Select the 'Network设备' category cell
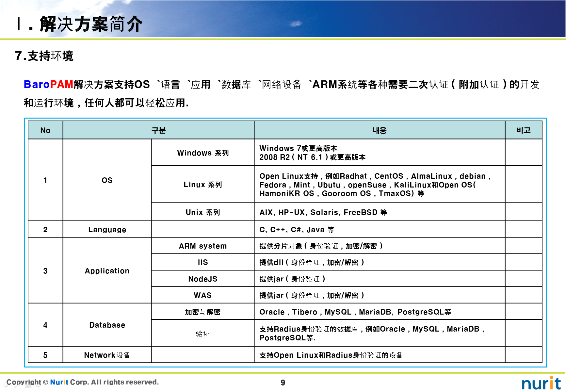The width and height of the screenshot is (566, 392). point(107,355)
